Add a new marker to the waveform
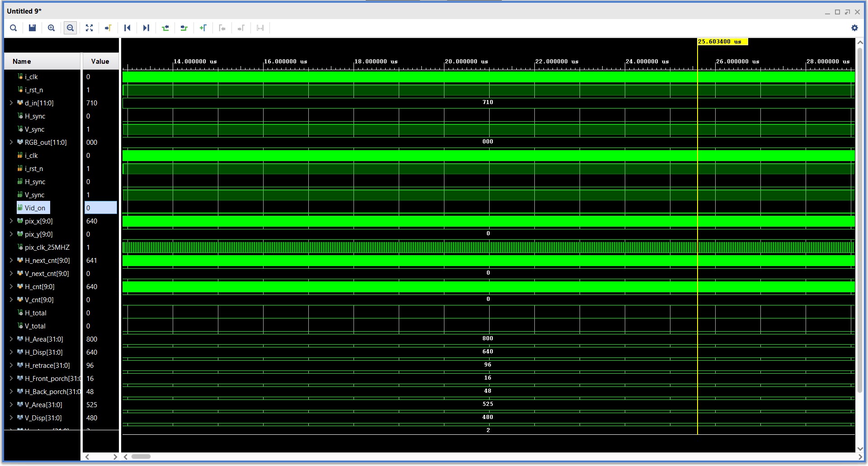The width and height of the screenshot is (868, 466). (203, 28)
